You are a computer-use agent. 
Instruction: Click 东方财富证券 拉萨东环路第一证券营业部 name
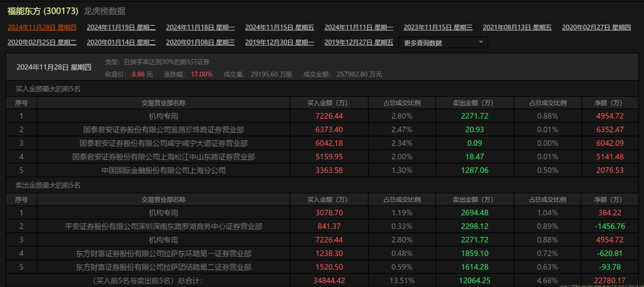pyautogui.click(x=163, y=254)
